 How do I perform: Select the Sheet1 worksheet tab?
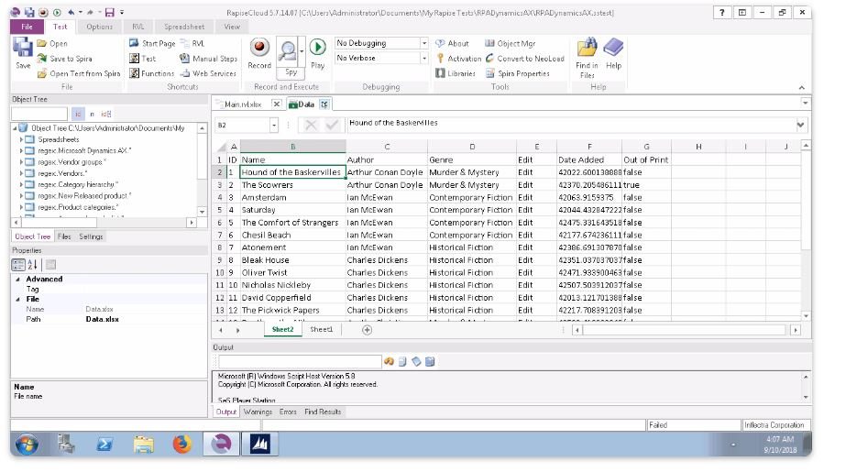coord(321,330)
